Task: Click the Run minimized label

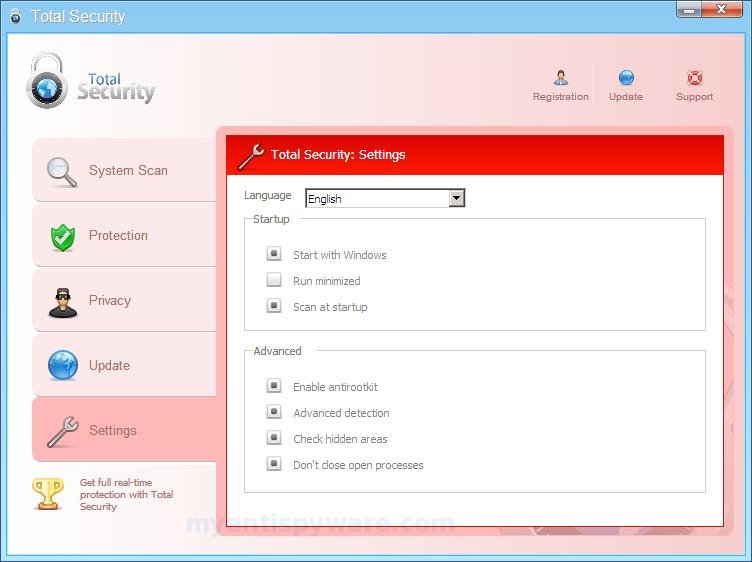Action: pos(327,281)
